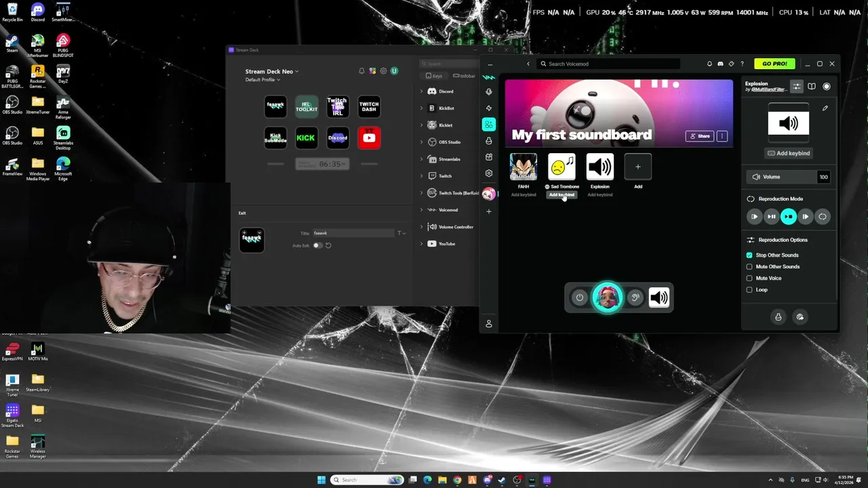Go back with the Voicemod left arrow
868x488 pixels.
pyautogui.click(x=528, y=64)
